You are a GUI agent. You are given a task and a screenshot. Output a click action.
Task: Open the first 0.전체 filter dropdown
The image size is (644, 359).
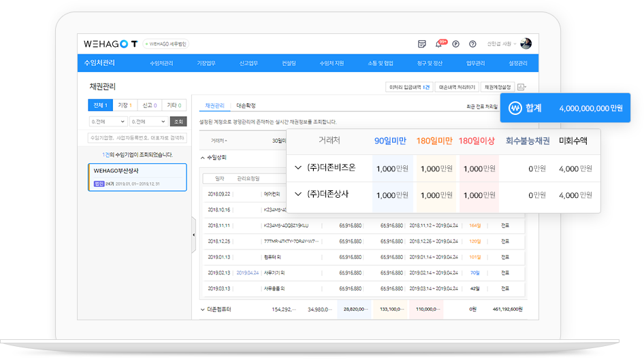108,122
